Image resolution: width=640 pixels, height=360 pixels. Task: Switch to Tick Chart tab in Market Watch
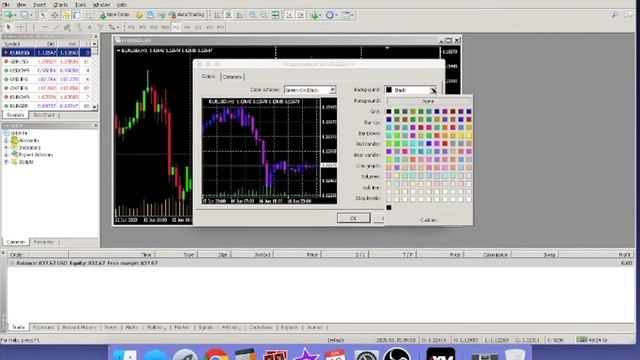44,115
